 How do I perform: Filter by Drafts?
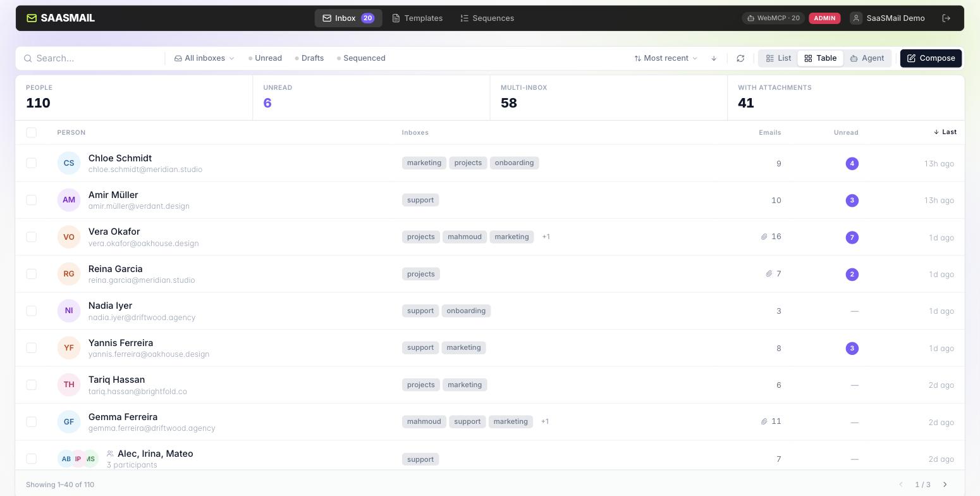coord(309,58)
